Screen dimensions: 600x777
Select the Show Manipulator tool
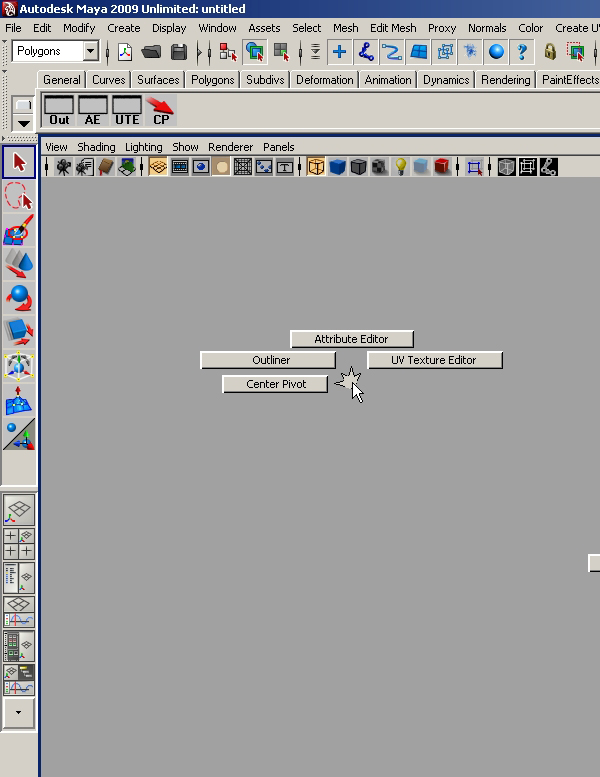[19, 435]
